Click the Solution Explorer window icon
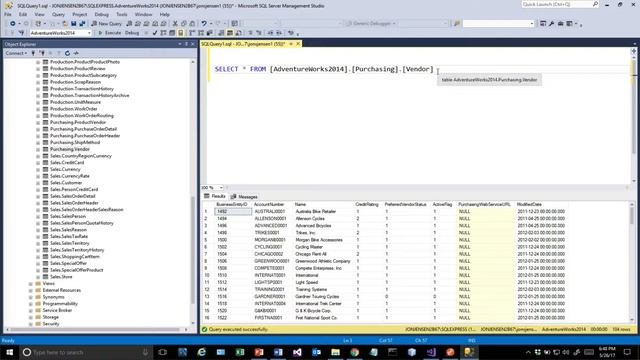 click(543, 24)
